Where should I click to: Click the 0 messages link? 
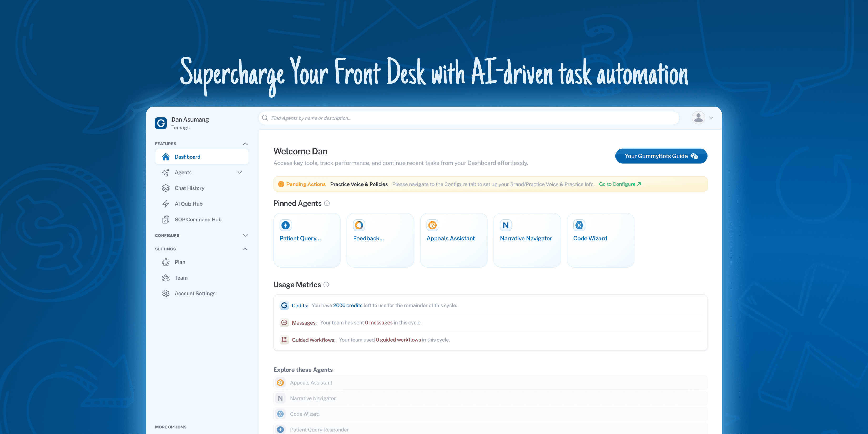coord(379,322)
